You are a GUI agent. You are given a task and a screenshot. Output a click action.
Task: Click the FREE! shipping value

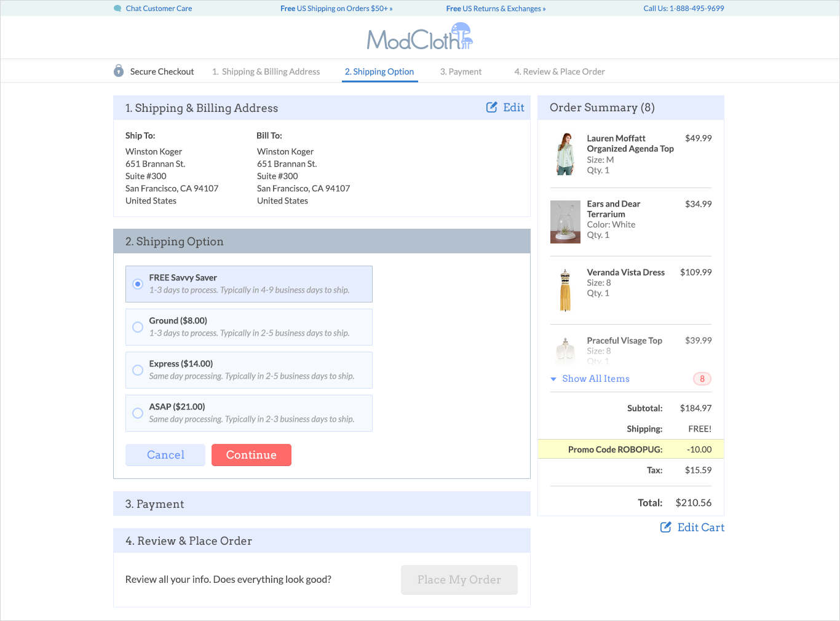click(700, 429)
